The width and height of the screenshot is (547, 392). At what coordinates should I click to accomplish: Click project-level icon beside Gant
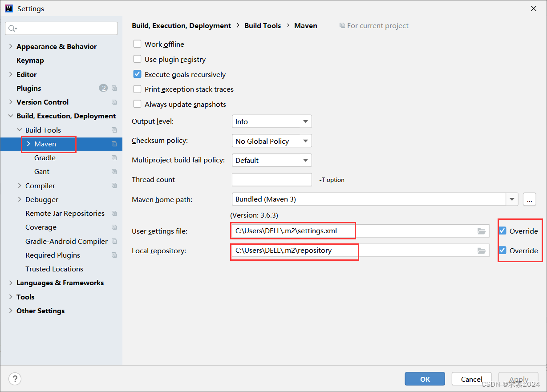114,171
